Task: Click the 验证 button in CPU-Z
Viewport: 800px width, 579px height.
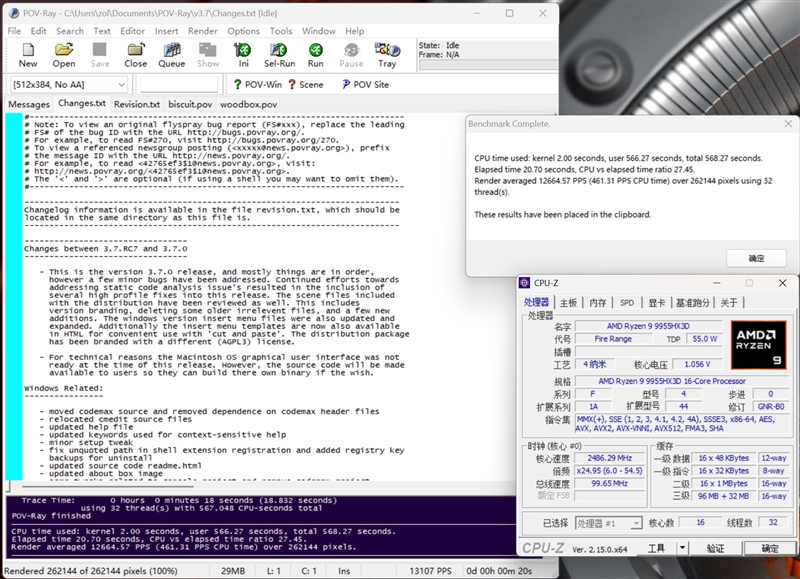Action: point(715,548)
